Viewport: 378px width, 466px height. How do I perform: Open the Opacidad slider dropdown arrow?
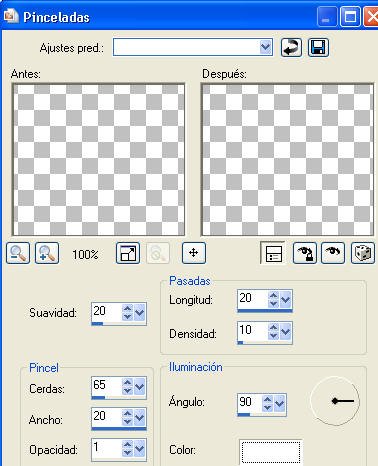[139, 448]
